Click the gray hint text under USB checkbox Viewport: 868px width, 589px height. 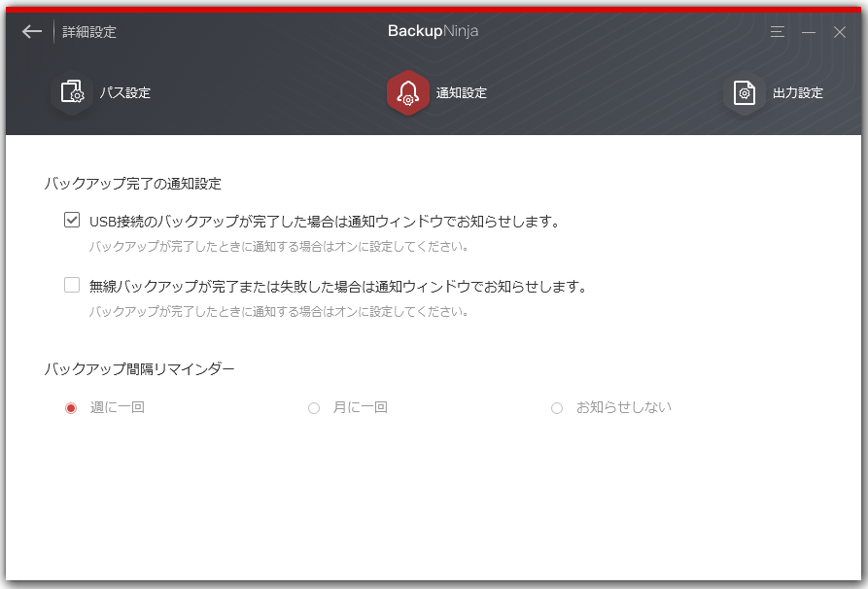279,246
